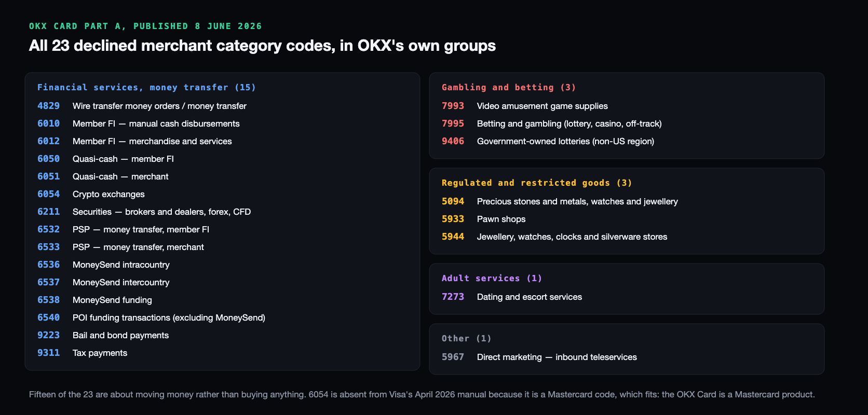Viewport: 868px width, 415px height.
Task: Click the 'Other (1)' group heading
Action: 466,338
